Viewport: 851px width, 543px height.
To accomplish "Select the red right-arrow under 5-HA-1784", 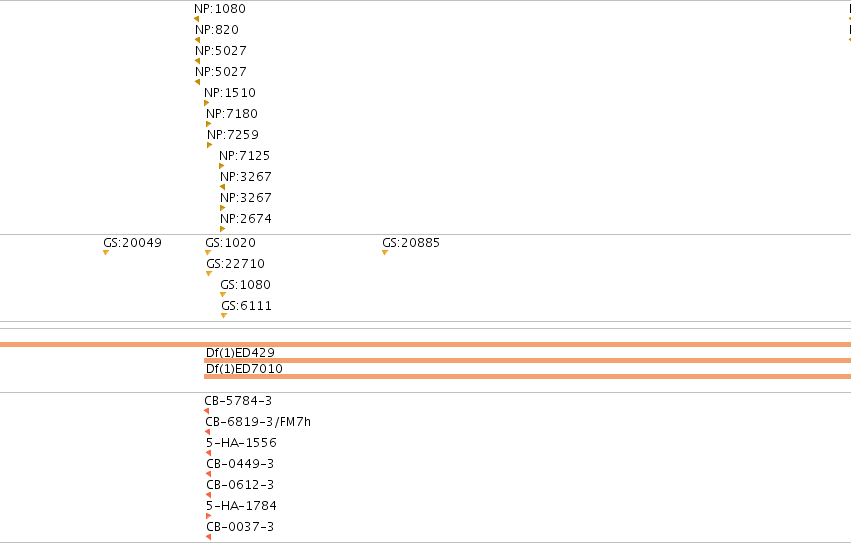I will click(x=208, y=516).
